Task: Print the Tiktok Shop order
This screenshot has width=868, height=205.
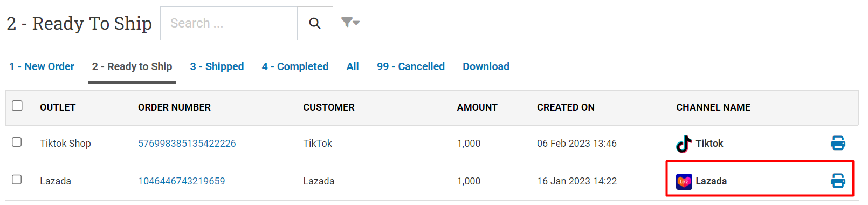Action: (x=838, y=143)
